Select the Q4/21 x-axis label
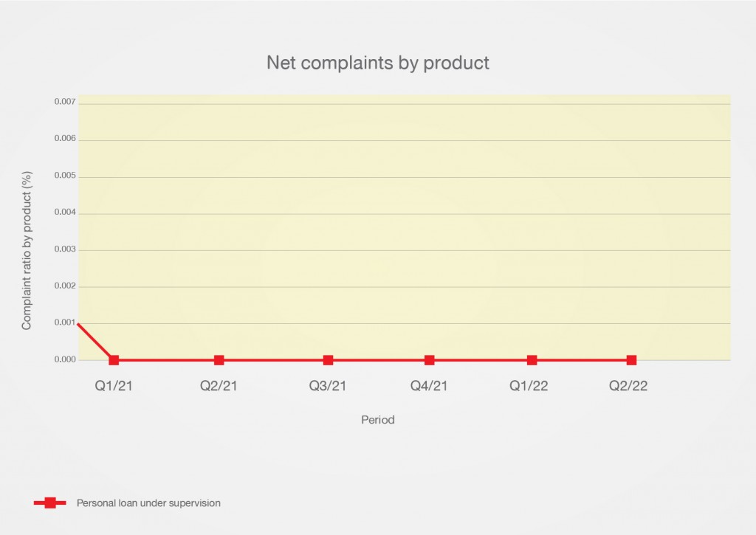This screenshot has width=756, height=535. pyautogui.click(x=430, y=386)
